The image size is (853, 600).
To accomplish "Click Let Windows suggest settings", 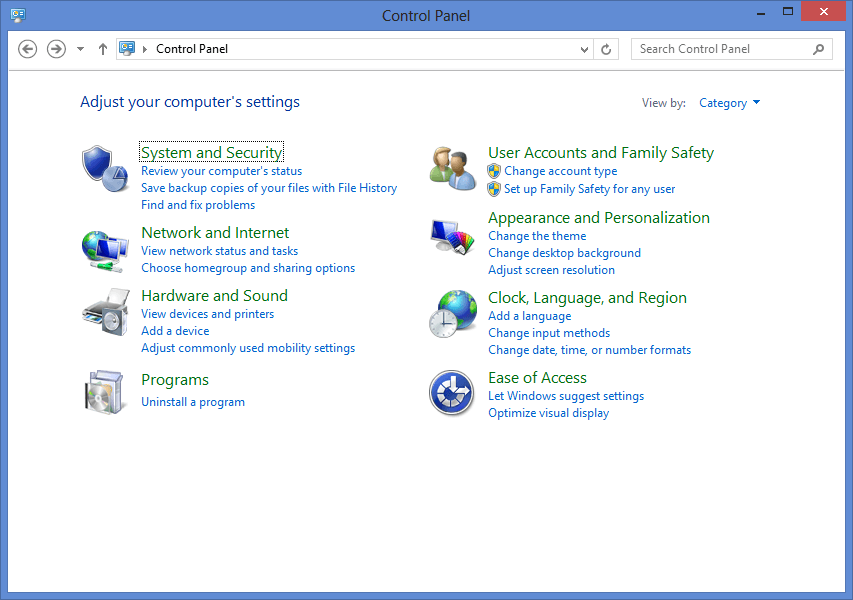I will tap(566, 396).
